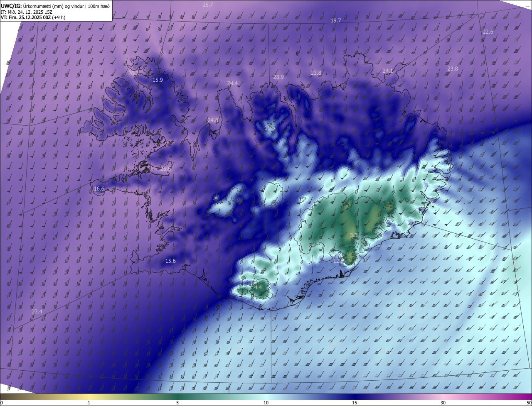Click the 10.6 value over the sea
The width and height of the screenshot is (532, 406).
[x=404, y=309]
